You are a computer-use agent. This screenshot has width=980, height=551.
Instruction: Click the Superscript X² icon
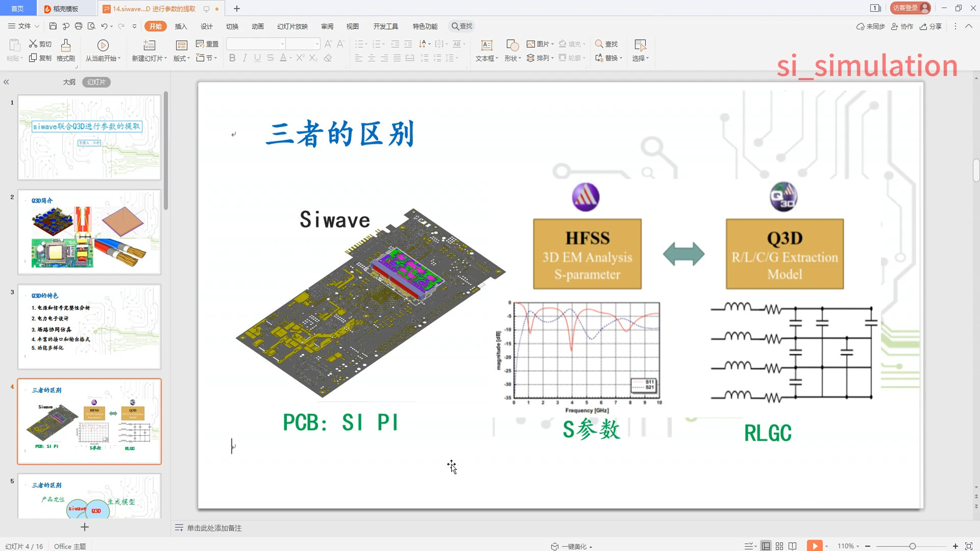pyautogui.click(x=301, y=58)
